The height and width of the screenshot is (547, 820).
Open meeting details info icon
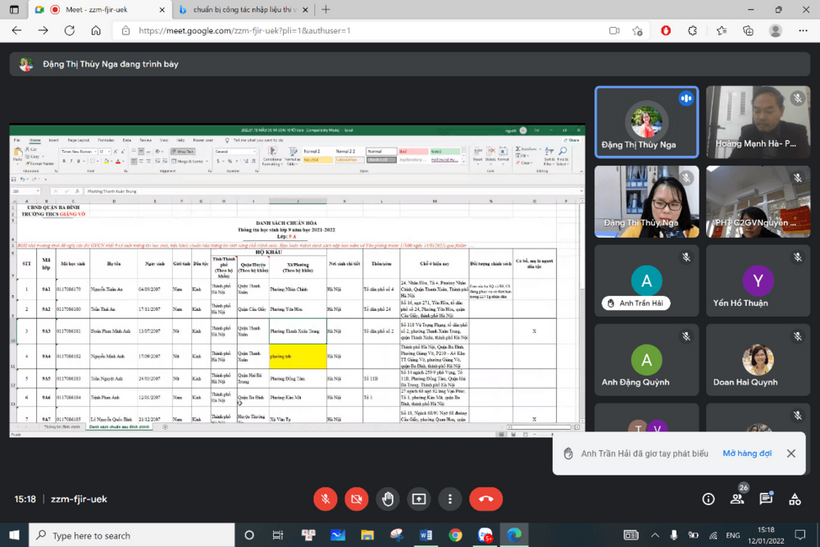708,498
